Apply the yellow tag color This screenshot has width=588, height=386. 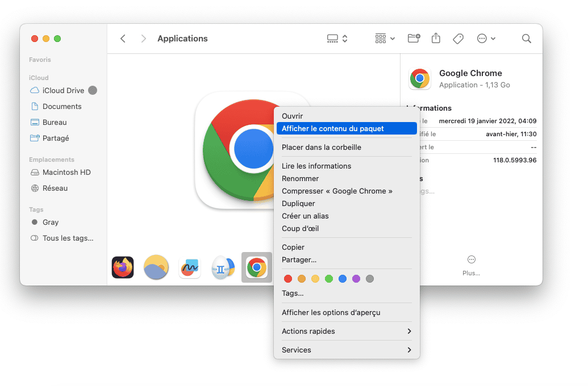coord(315,279)
